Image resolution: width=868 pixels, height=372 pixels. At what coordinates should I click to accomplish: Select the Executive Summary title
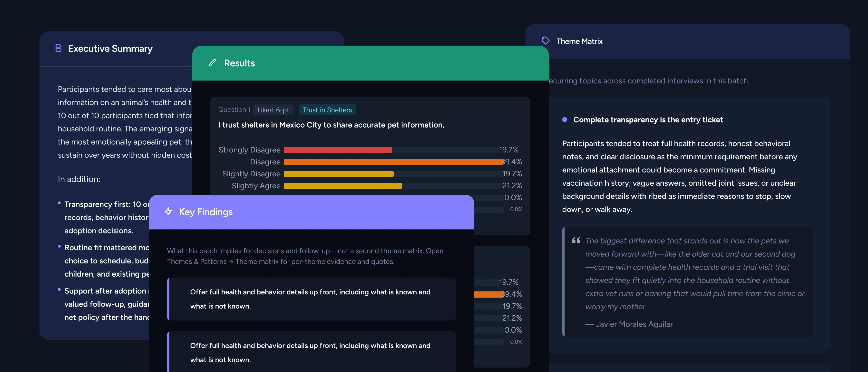(x=110, y=49)
